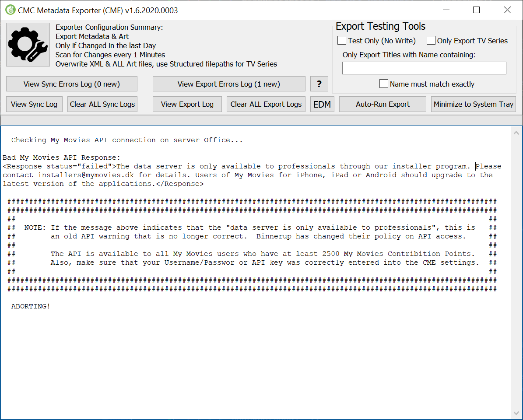Click 'Checking My Movies API connection' log line
The width and height of the screenshot is (523, 420).
(x=127, y=140)
